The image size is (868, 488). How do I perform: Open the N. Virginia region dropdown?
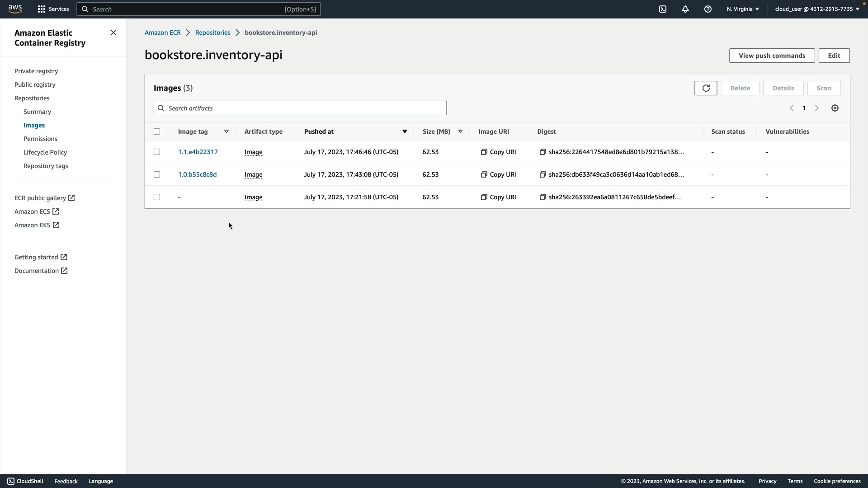(x=743, y=9)
